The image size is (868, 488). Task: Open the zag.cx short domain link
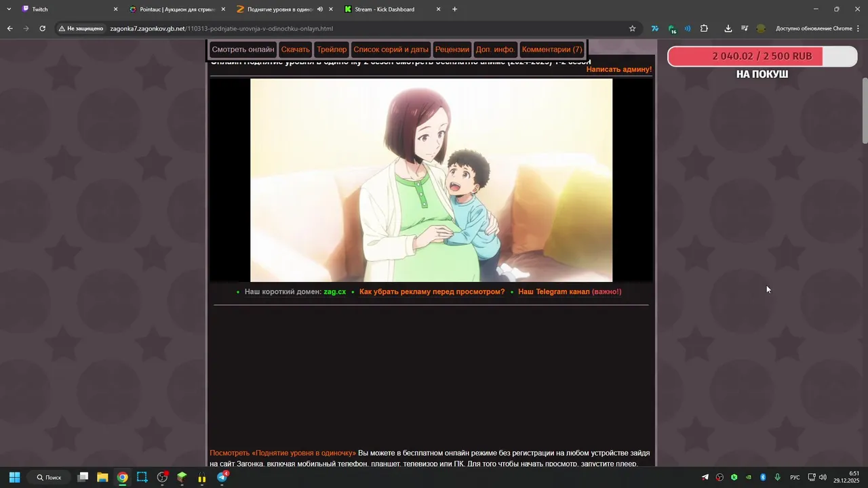335,292
